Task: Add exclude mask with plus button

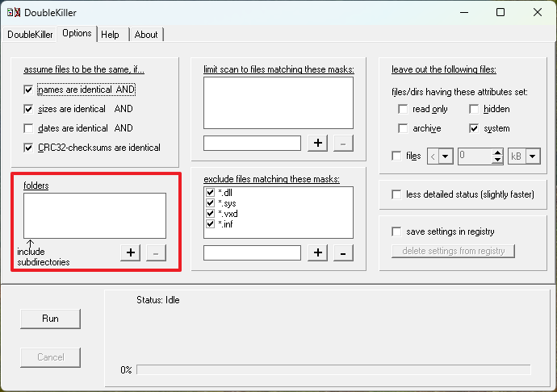Action: tap(318, 252)
